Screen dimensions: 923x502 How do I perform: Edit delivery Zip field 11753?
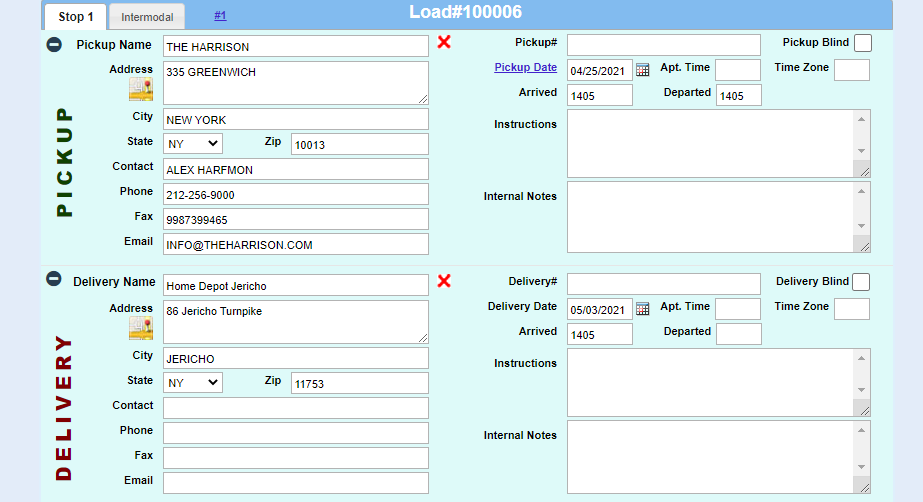pos(360,383)
